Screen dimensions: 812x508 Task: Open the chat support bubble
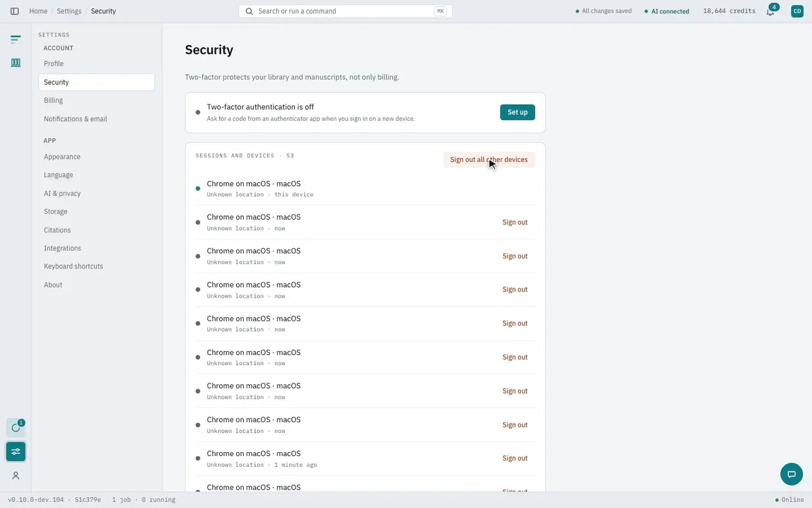tap(791, 474)
